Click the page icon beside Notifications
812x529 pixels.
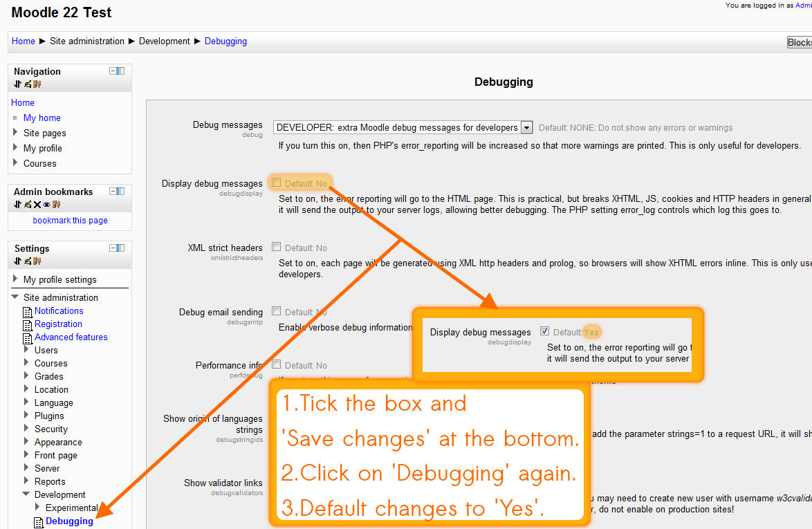point(28,312)
